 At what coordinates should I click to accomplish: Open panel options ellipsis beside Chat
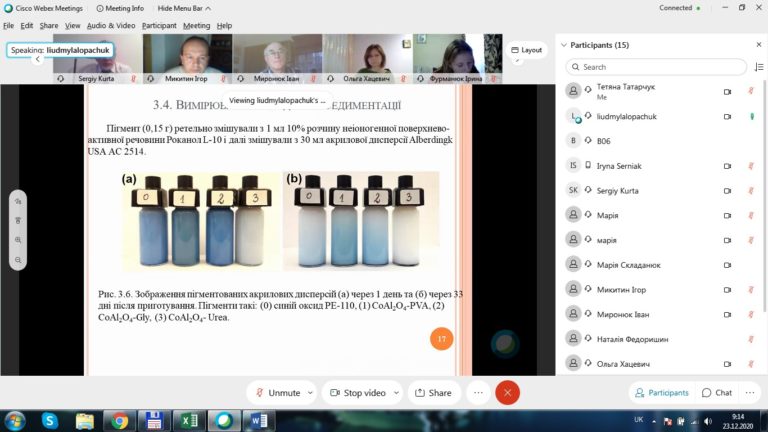(750, 393)
